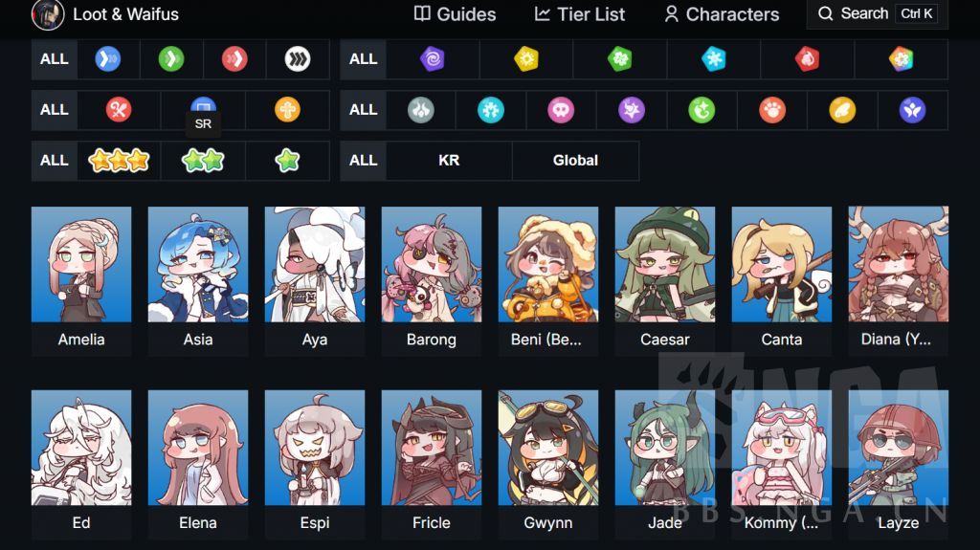Choose the red fire element filter
The image size is (980, 550).
pos(807,59)
